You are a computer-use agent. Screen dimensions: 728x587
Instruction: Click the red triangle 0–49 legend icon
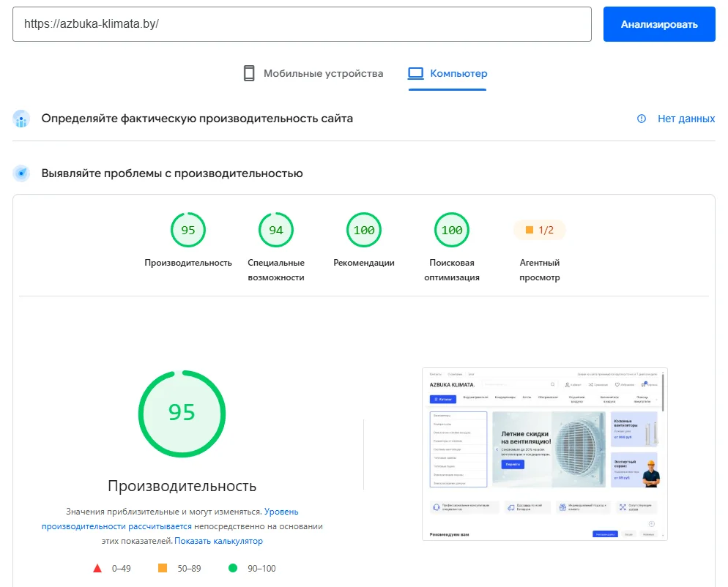[x=97, y=569]
